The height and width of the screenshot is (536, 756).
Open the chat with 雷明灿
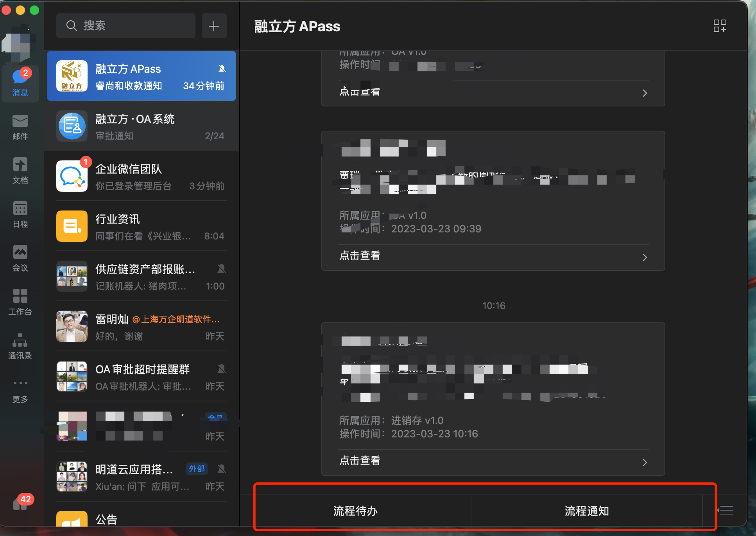(x=142, y=326)
